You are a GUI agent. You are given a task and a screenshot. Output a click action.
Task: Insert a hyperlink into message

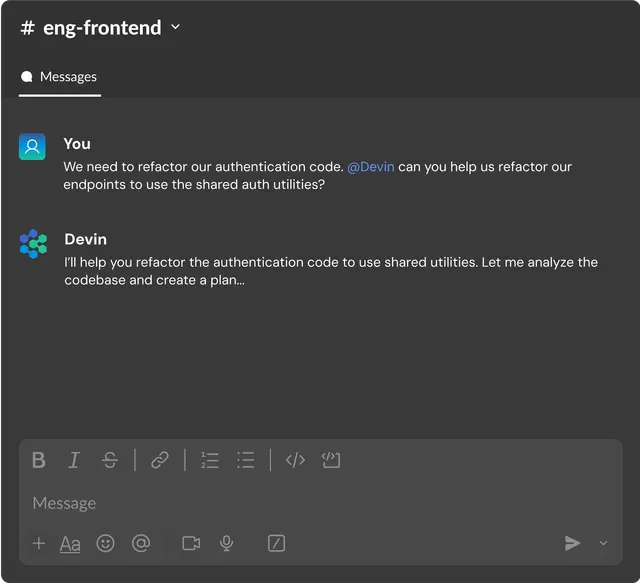[160, 460]
